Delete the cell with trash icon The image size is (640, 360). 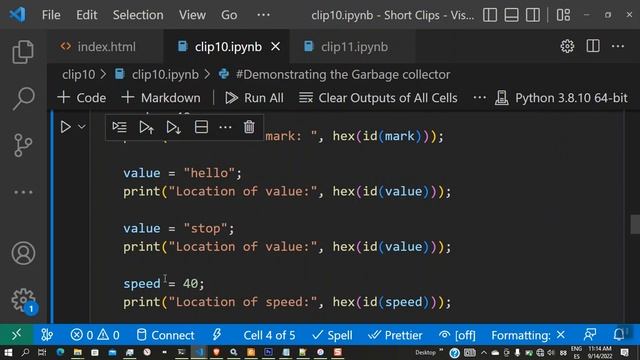point(249,127)
